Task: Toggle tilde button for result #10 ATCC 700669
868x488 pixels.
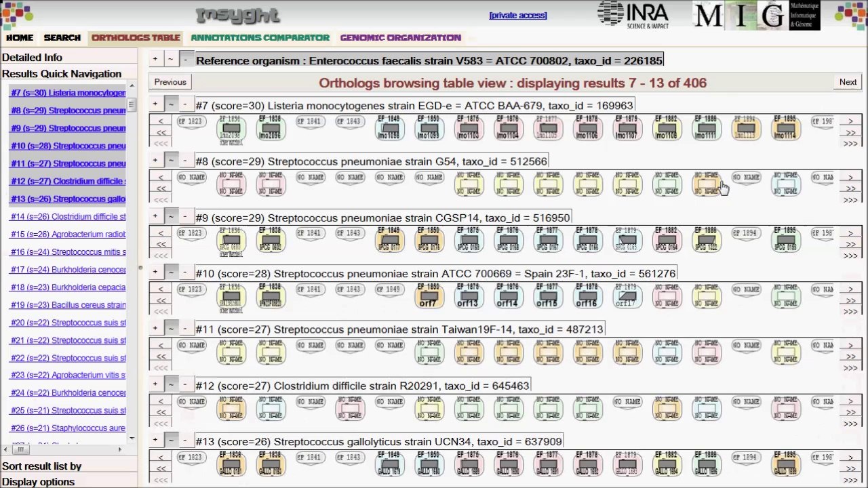Action: coord(170,272)
